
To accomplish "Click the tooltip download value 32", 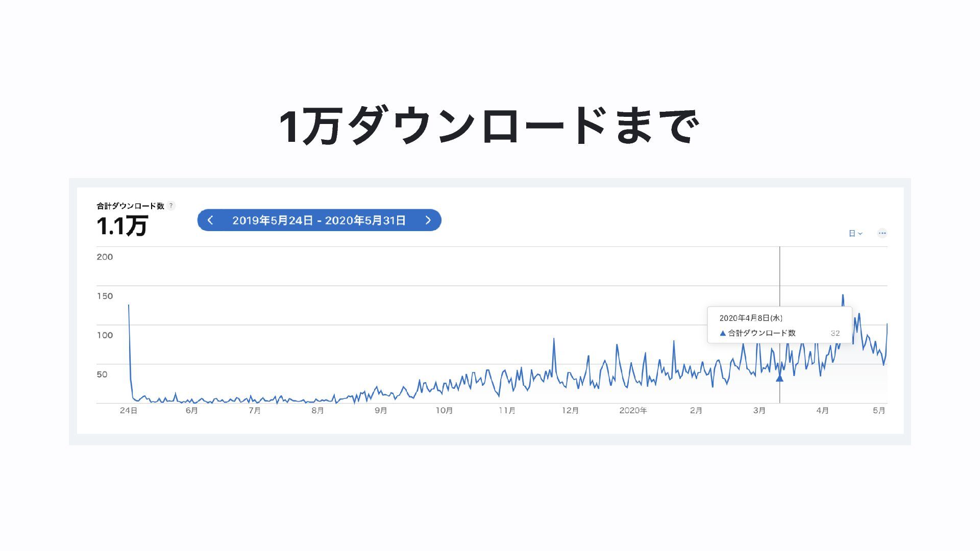I will (x=835, y=333).
